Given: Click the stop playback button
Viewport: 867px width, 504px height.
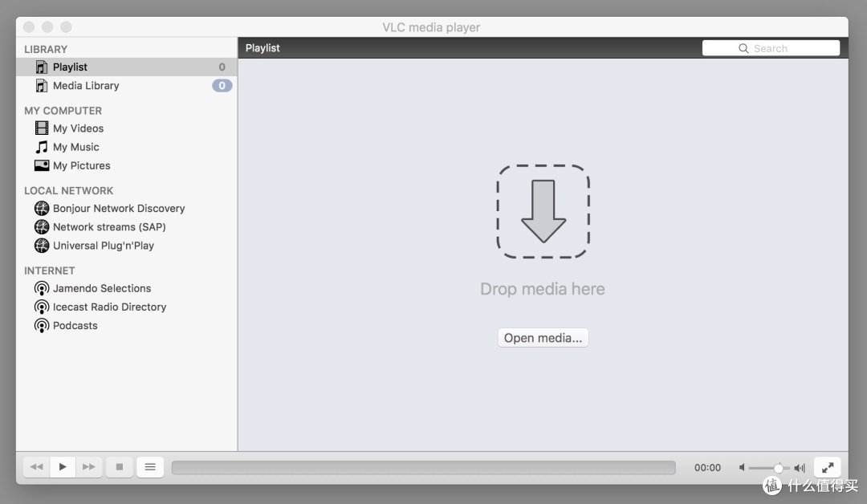Looking at the screenshot, I should coord(120,467).
